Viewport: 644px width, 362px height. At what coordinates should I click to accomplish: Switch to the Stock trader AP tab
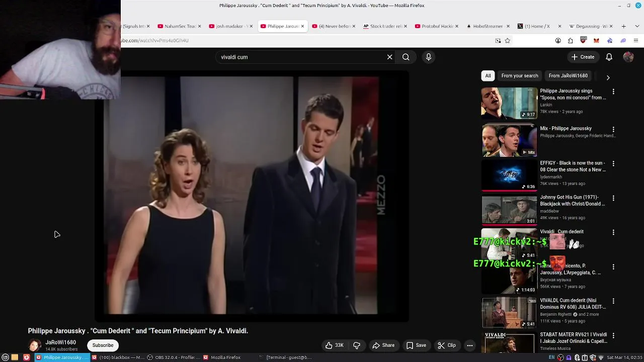[386, 26]
